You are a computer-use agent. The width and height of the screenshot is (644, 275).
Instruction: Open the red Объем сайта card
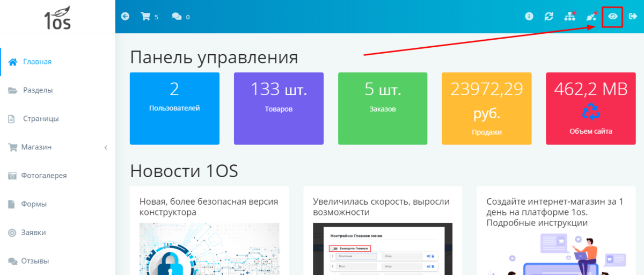pyautogui.click(x=591, y=108)
